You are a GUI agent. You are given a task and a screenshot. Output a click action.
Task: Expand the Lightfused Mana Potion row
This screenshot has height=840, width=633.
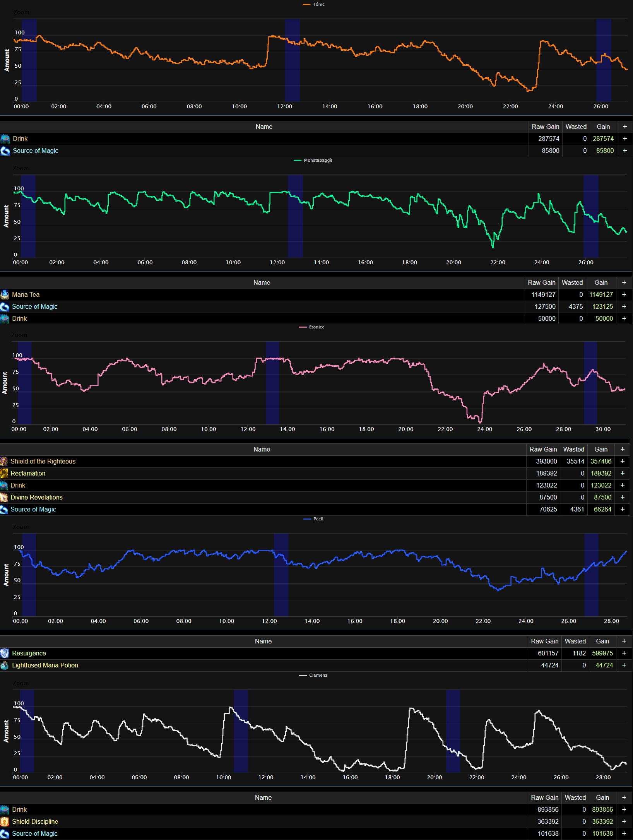[x=624, y=665]
